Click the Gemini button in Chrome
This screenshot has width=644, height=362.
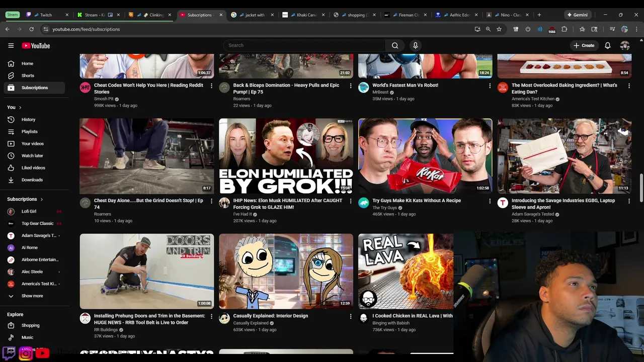[578, 15]
